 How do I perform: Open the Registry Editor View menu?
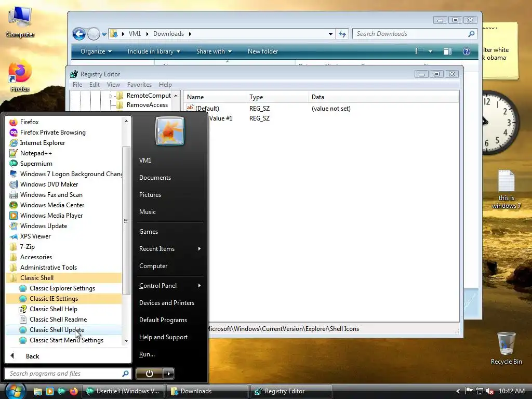coord(113,85)
